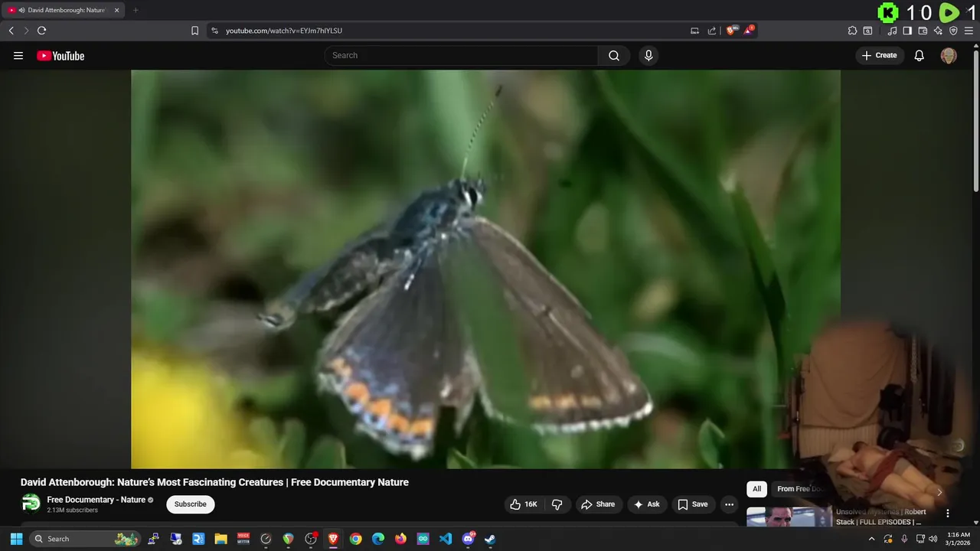980x551 pixels.
Task: Dislike the video with thumbs down
Action: (x=557, y=504)
